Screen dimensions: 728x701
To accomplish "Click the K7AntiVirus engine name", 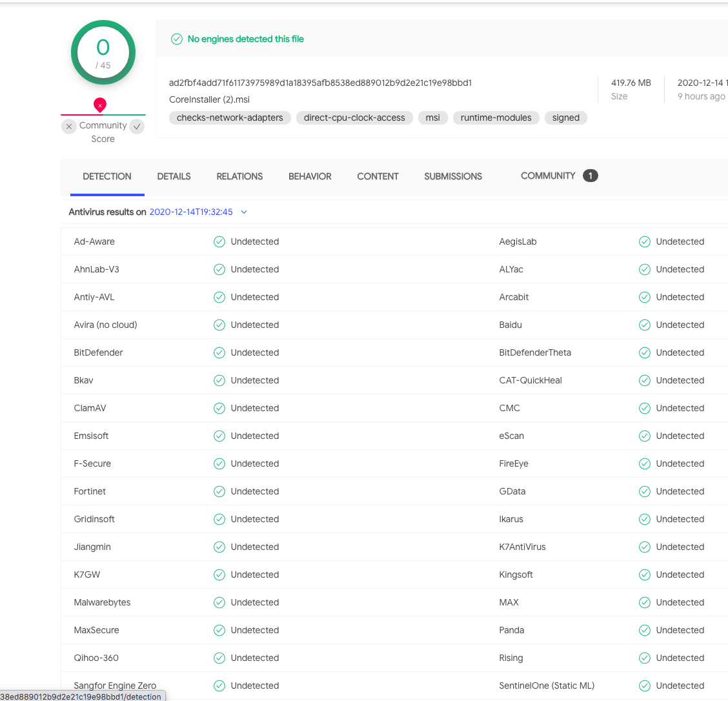I will click(x=522, y=547).
